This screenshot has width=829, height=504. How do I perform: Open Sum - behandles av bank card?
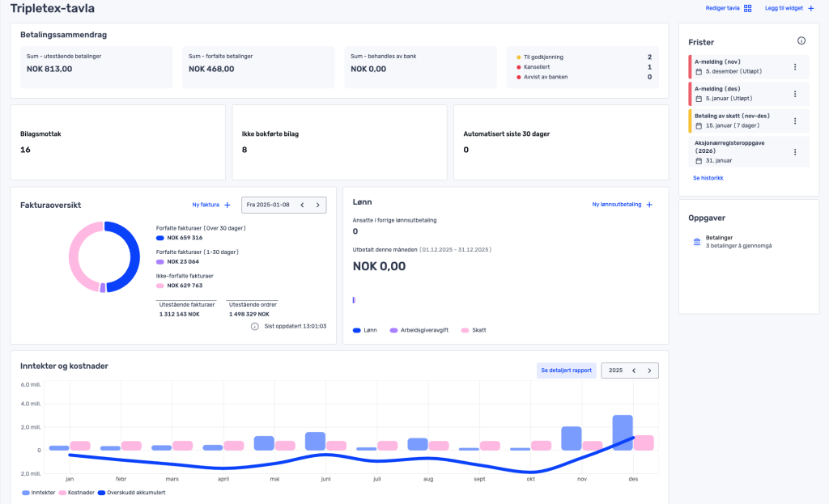pyautogui.click(x=420, y=67)
